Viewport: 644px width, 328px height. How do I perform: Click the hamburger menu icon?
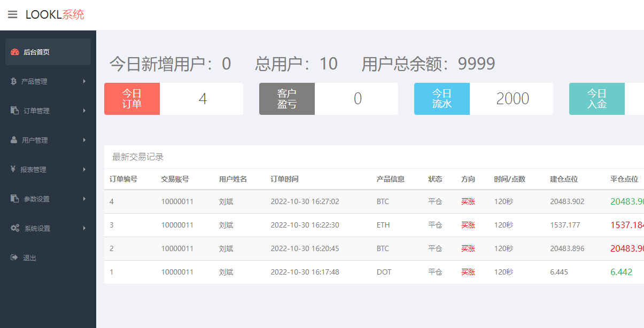12,14
